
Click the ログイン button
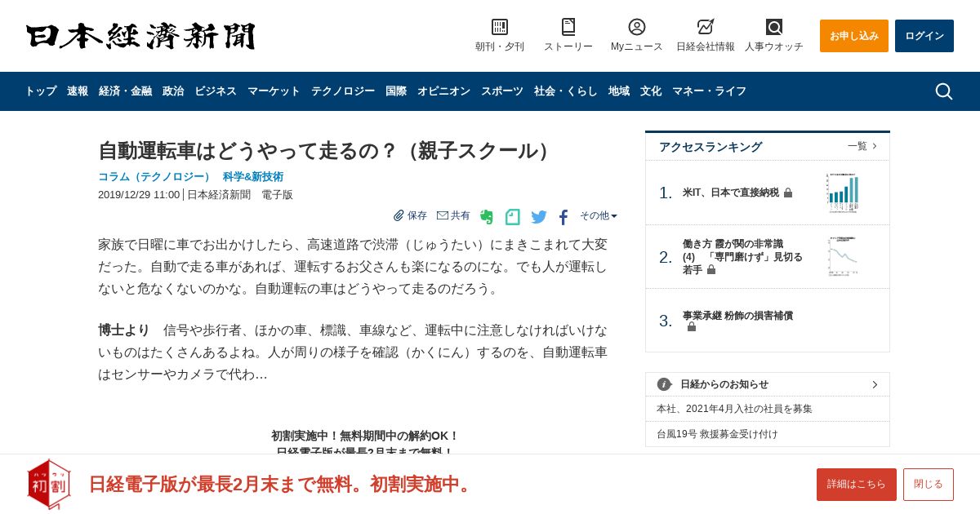924,36
